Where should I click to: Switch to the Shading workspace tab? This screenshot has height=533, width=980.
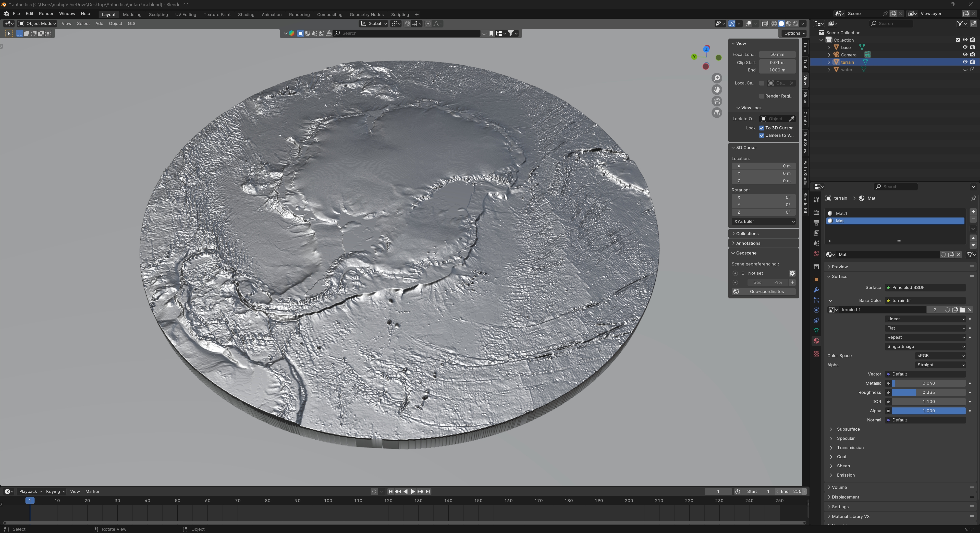pos(246,15)
